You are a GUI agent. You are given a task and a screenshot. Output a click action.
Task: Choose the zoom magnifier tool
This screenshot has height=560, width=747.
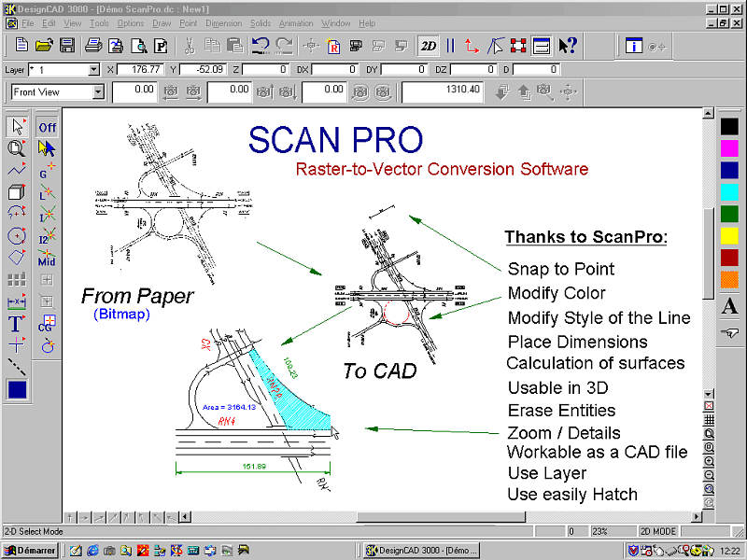click(17, 148)
